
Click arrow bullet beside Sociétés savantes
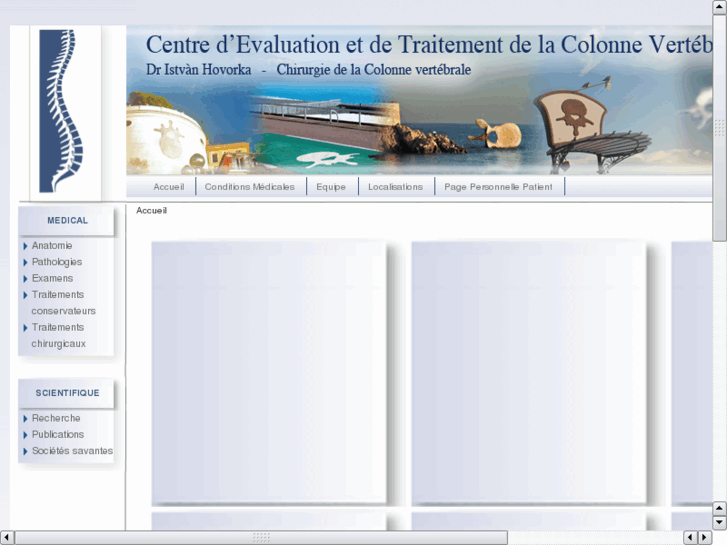click(25, 452)
